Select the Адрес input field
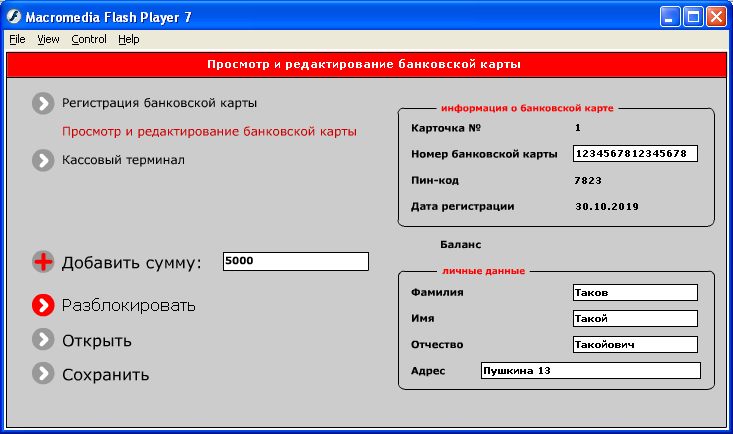 (x=591, y=370)
